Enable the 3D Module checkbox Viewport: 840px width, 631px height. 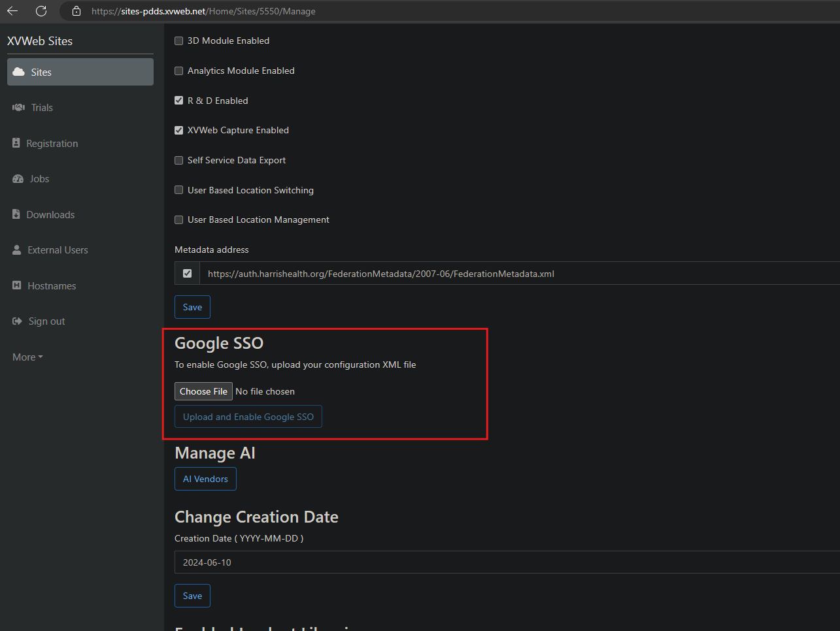pyautogui.click(x=178, y=40)
